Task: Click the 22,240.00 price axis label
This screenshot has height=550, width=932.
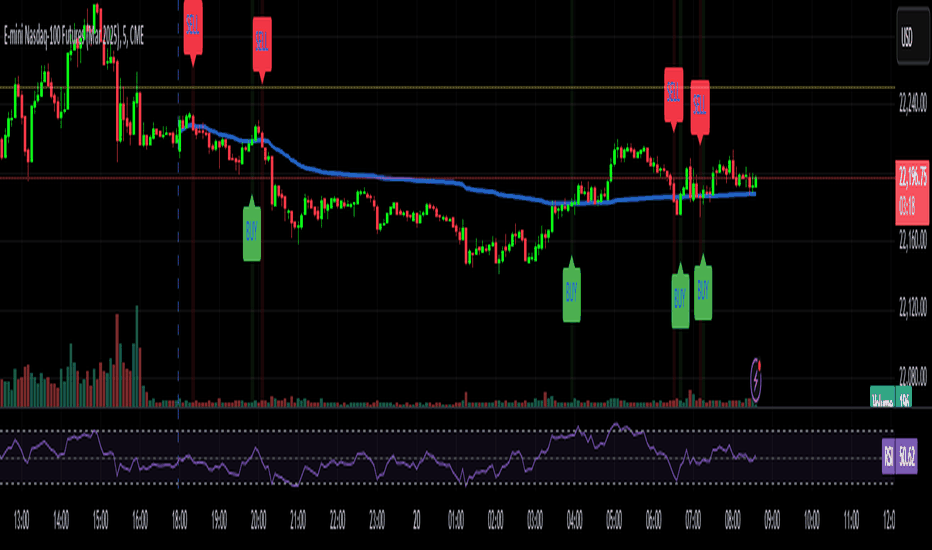Action: pos(913,103)
